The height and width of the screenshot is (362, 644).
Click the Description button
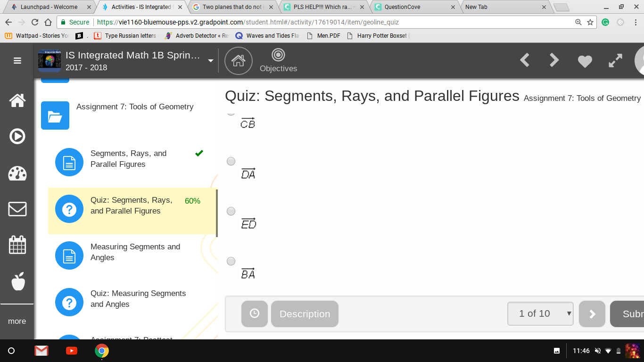305,314
